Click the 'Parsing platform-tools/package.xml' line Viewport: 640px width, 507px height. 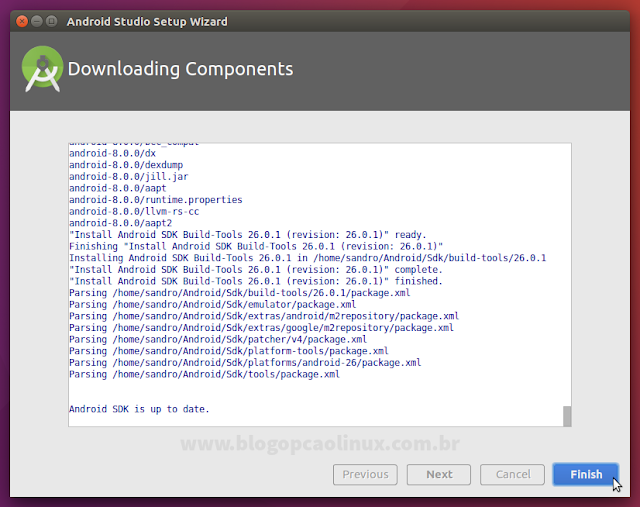(x=229, y=351)
